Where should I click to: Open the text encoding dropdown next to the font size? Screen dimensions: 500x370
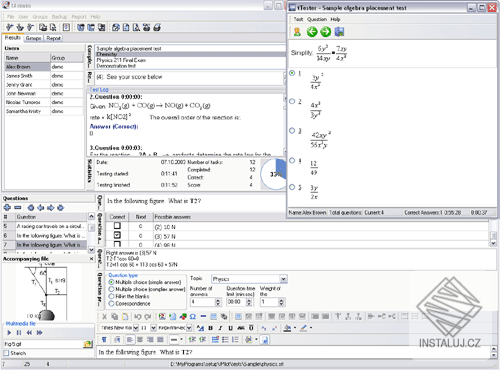(x=189, y=328)
